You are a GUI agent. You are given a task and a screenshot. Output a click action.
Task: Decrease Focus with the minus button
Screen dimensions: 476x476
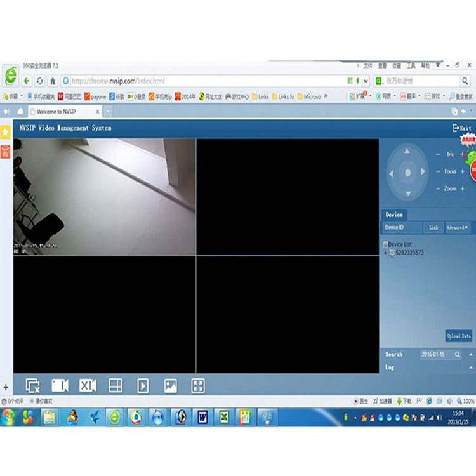[x=438, y=171]
